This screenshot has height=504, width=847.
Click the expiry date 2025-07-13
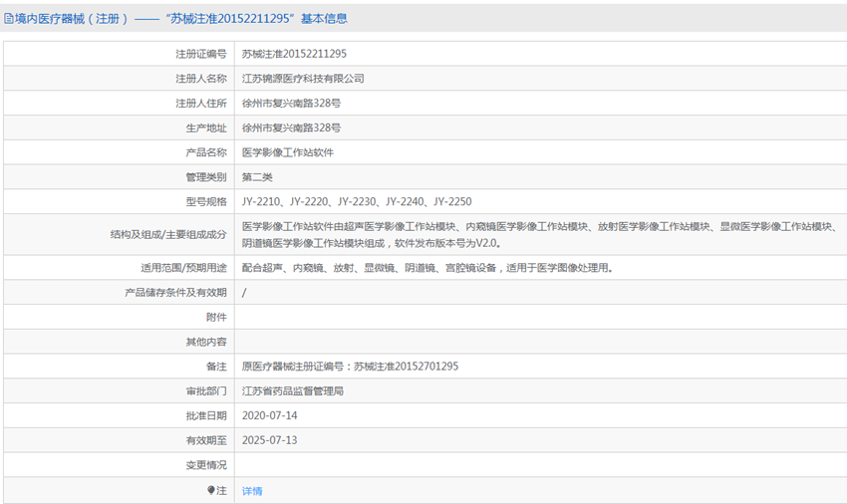pyautogui.click(x=270, y=440)
